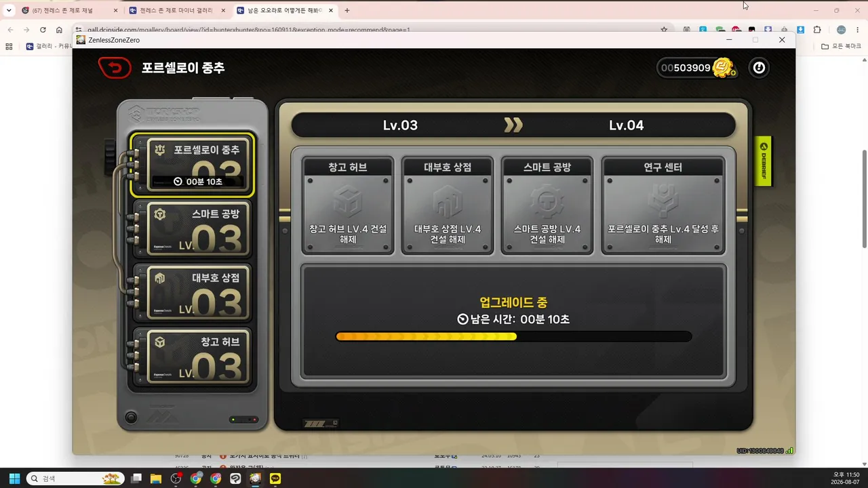868x488 pixels.
Task: Click the gold coin add-currency icon
Action: click(x=724, y=68)
